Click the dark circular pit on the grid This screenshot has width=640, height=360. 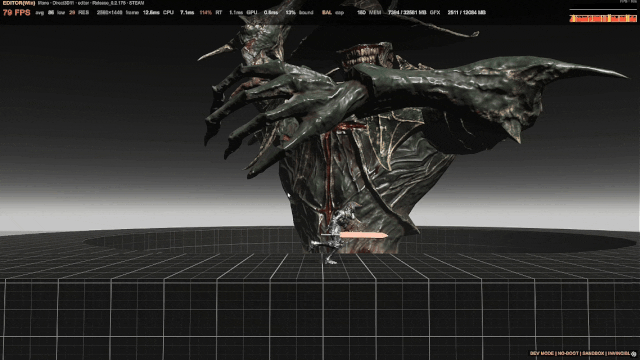pyautogui.click(x=359, y=241)
